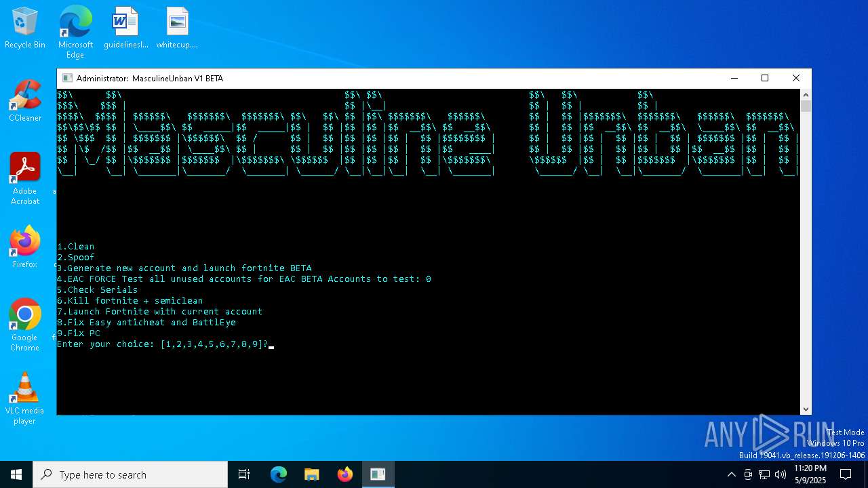Open Firefox from the taskbar
The image size is (868, 488).
344,474
